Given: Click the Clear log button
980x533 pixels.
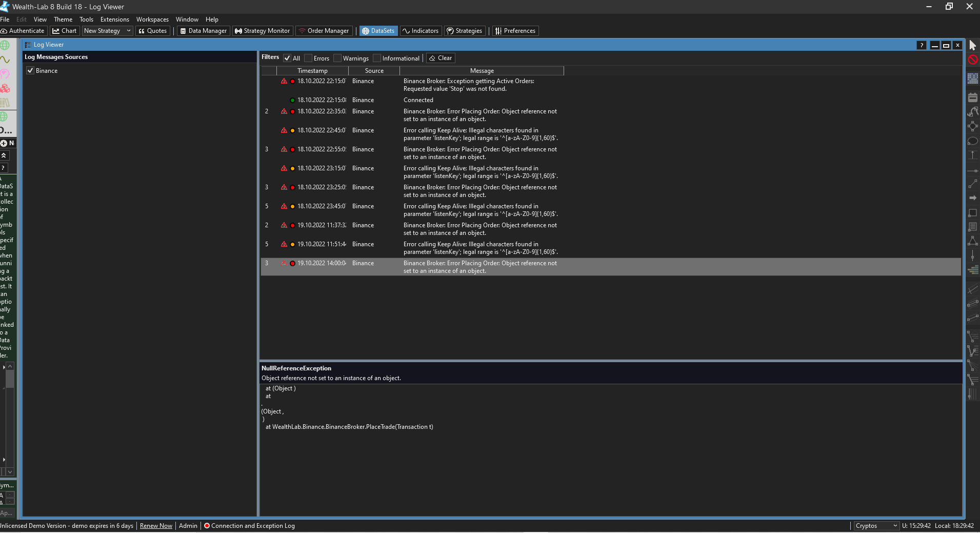Looking at the screenshot, I should [x=441, y=58].
